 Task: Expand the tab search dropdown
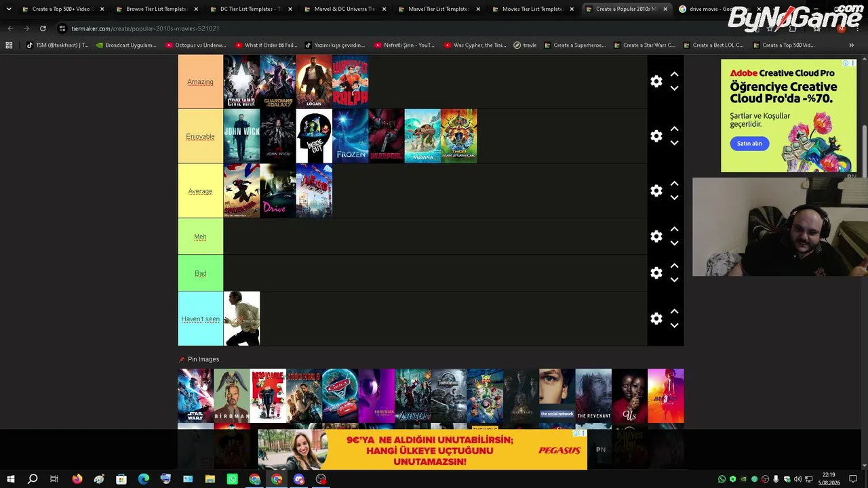pyautogui.click(x=9, y=9)
